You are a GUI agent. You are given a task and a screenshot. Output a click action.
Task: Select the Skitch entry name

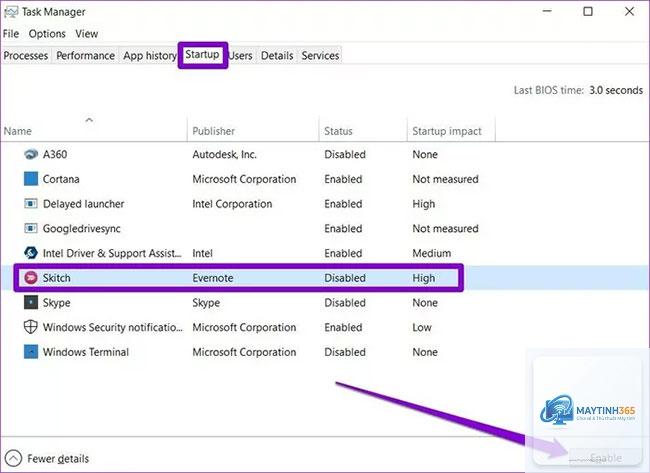point(56,278)
